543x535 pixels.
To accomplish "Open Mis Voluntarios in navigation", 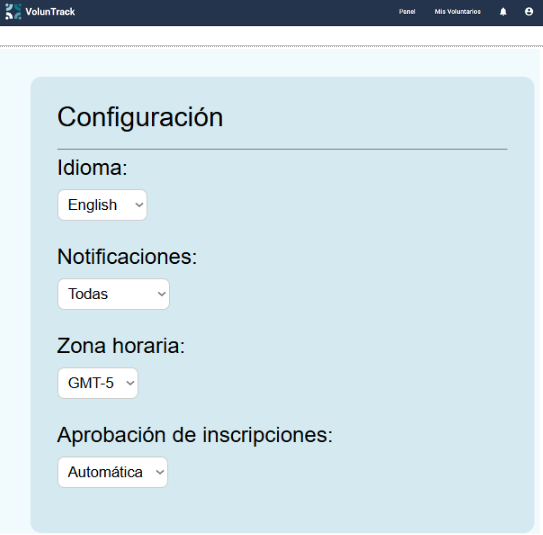I will pyautogui.click(x=457, y=11).
